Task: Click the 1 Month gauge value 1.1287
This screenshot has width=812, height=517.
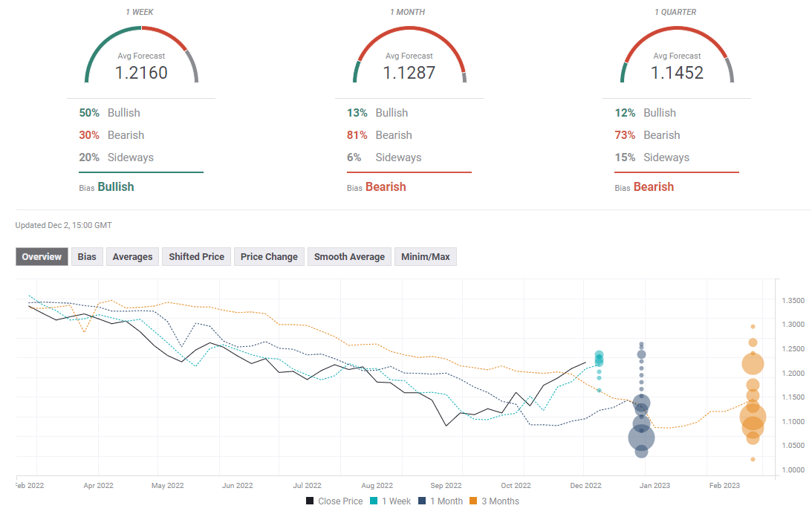Action: (409, 73)
